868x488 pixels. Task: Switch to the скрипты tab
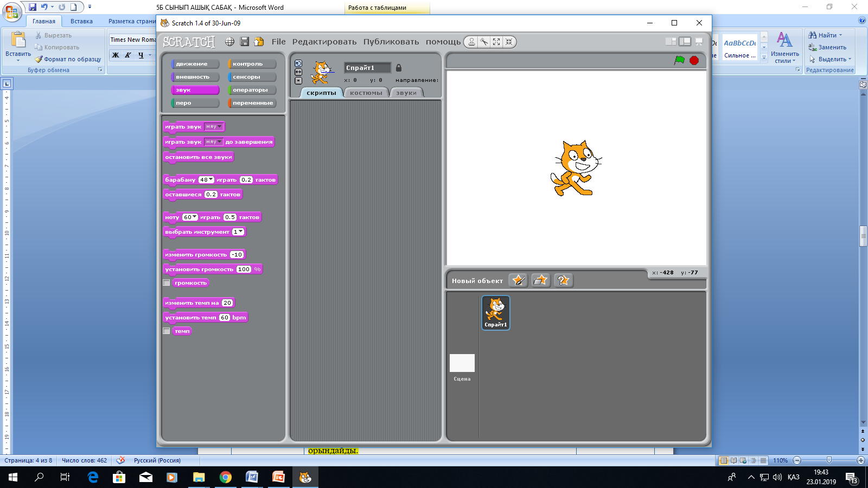321,93
